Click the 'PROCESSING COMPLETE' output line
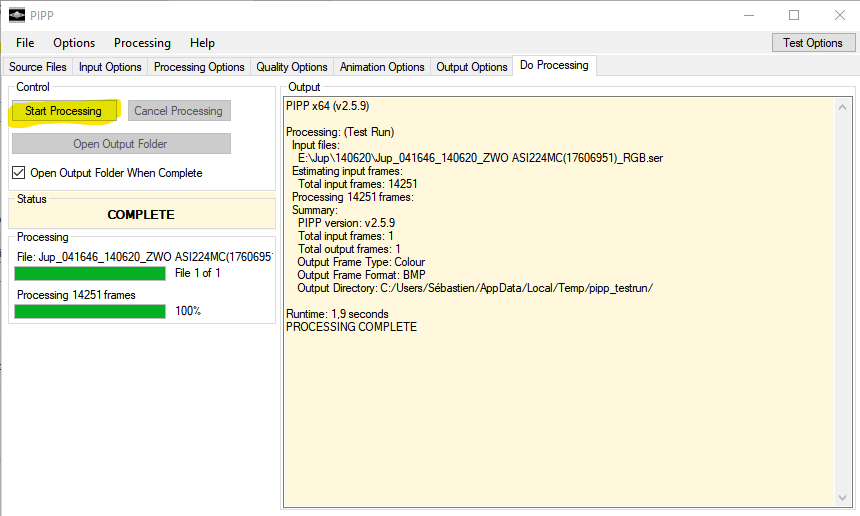 coord(352,327)
